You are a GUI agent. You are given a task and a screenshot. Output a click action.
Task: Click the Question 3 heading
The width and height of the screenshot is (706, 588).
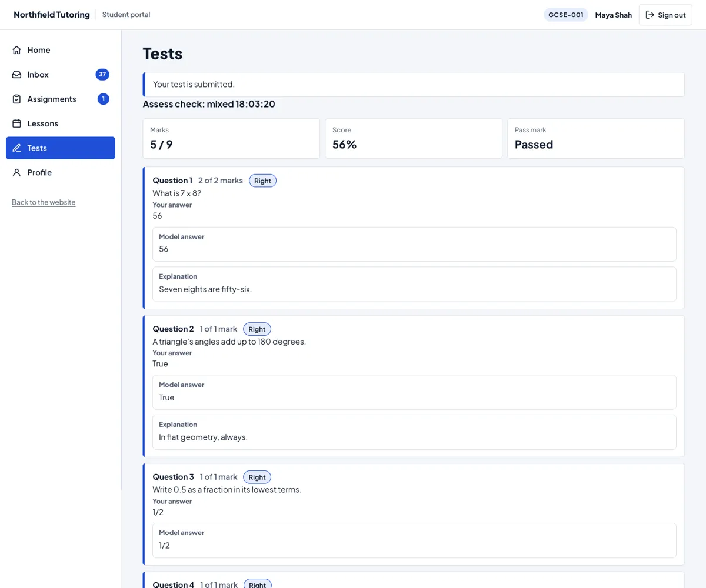173,477
